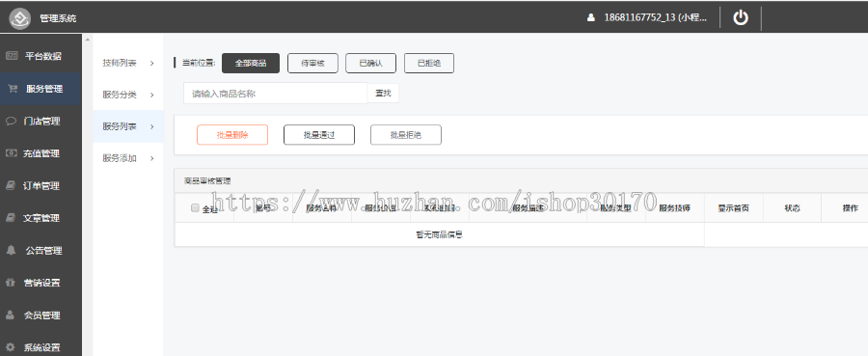Click 批量删除 button
This screenshot has height=356, width=868.
[x=232, y=134]
